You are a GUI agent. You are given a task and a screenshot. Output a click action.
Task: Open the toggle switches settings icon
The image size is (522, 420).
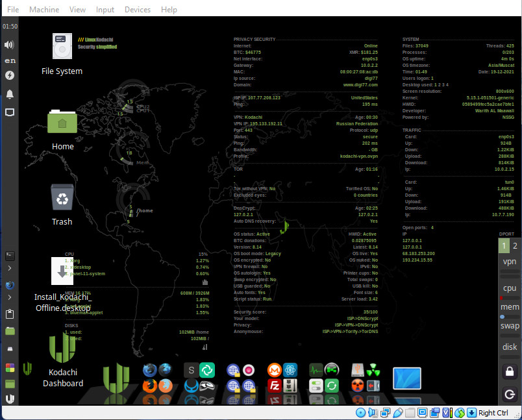click(316, 386)
